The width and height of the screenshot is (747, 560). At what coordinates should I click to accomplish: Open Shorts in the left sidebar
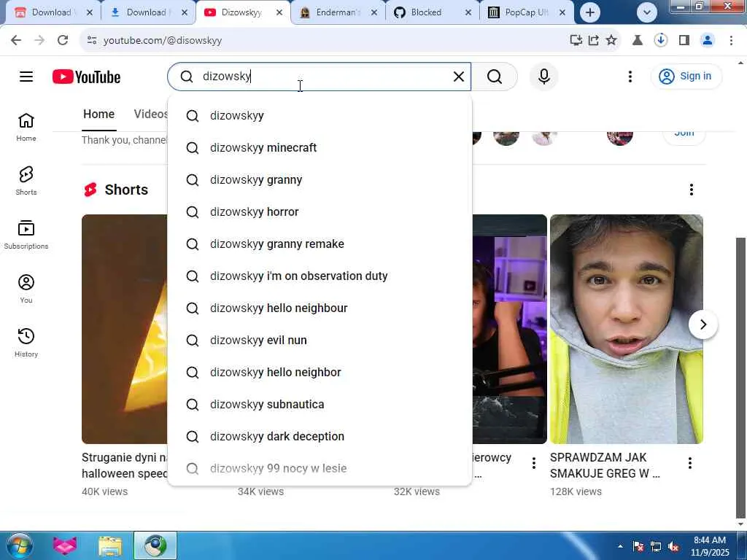click(26, 181)
